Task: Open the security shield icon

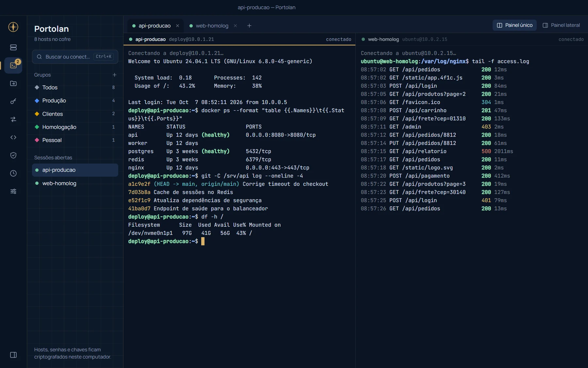Action: (x=13, y=155)
